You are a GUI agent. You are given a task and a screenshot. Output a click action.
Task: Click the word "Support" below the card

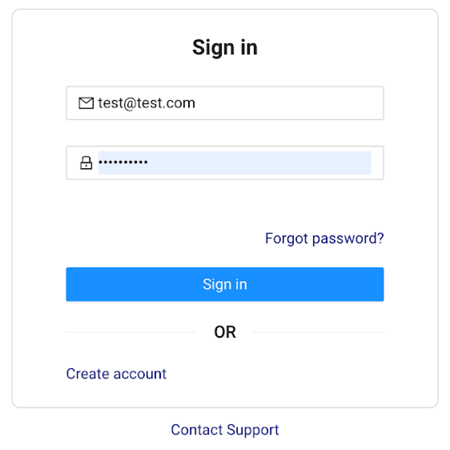pyautogui.click(x=253, y=430)
